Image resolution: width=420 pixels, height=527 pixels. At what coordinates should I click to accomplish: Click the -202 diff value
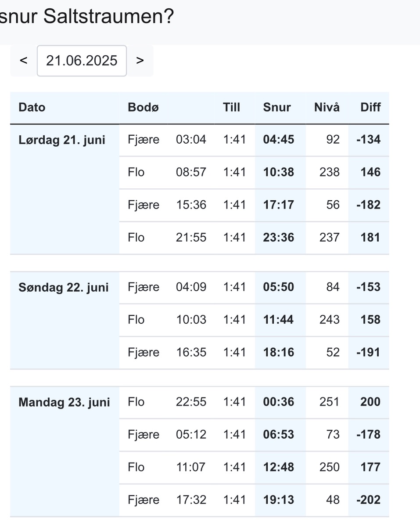tap(369, 500)
